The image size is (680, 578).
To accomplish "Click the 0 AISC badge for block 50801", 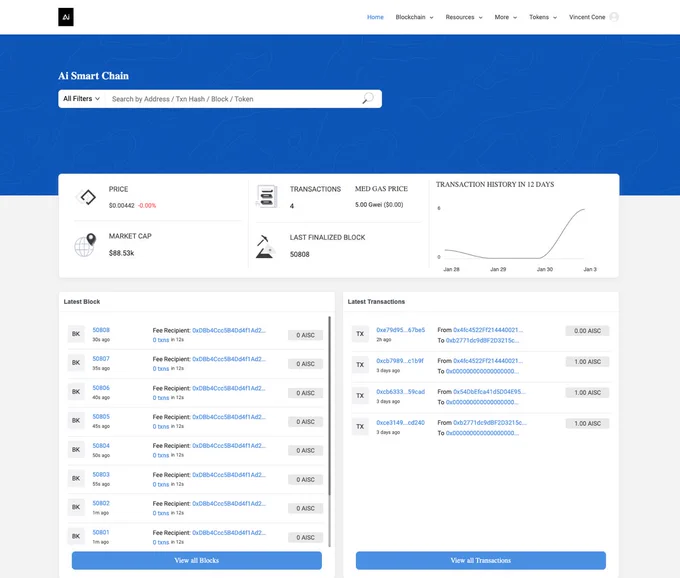I will (305, 537).
